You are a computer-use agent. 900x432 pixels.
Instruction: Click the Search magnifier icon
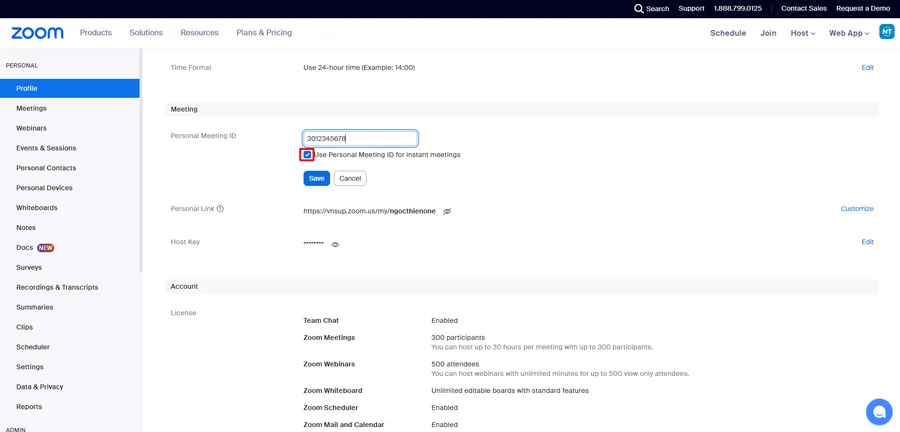pos(639,9)
